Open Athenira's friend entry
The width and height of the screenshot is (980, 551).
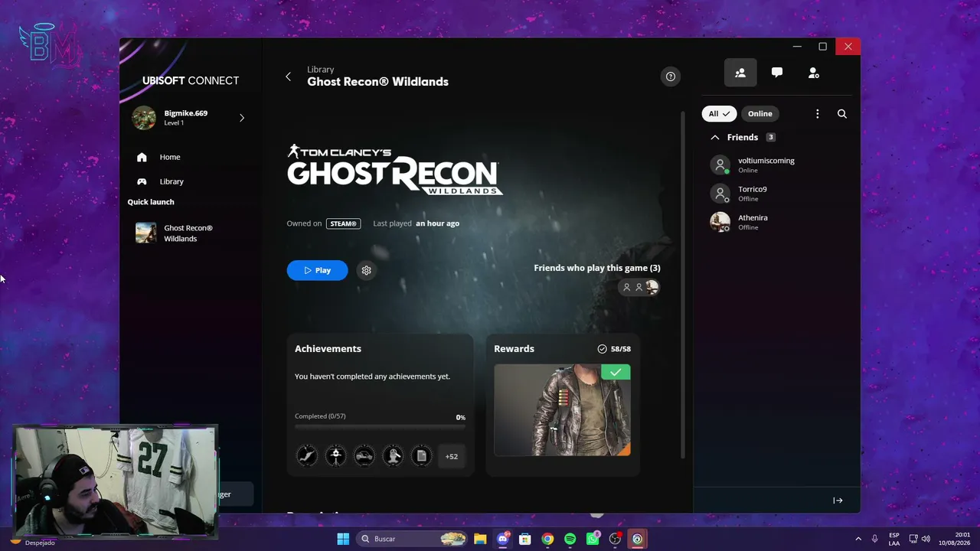(x=777, y=222)
